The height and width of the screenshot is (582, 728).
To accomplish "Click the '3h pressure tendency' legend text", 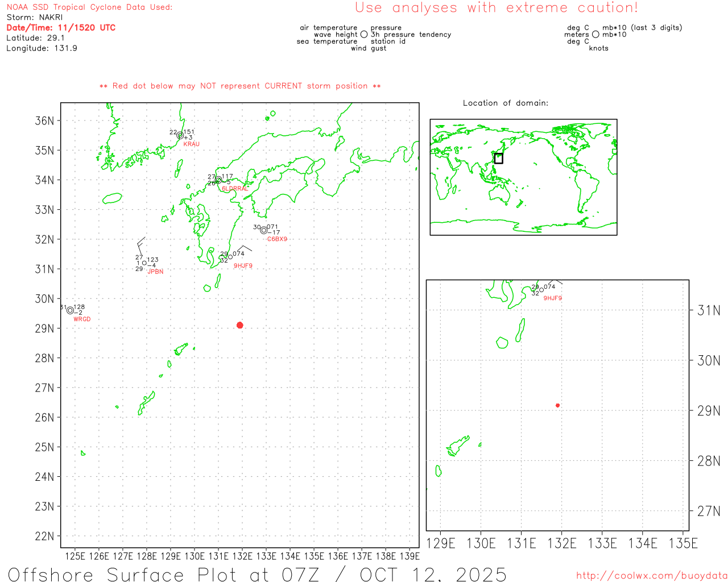I will pyautogui.click(x=411, y=35).
